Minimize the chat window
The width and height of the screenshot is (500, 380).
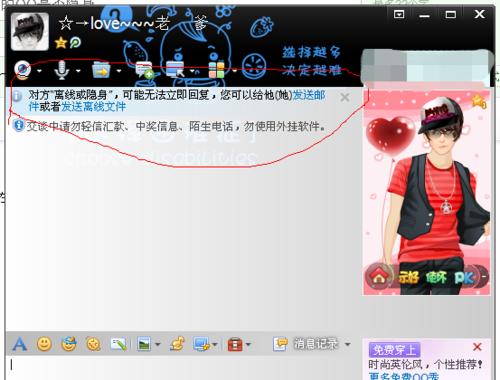(x=424, y=15)
